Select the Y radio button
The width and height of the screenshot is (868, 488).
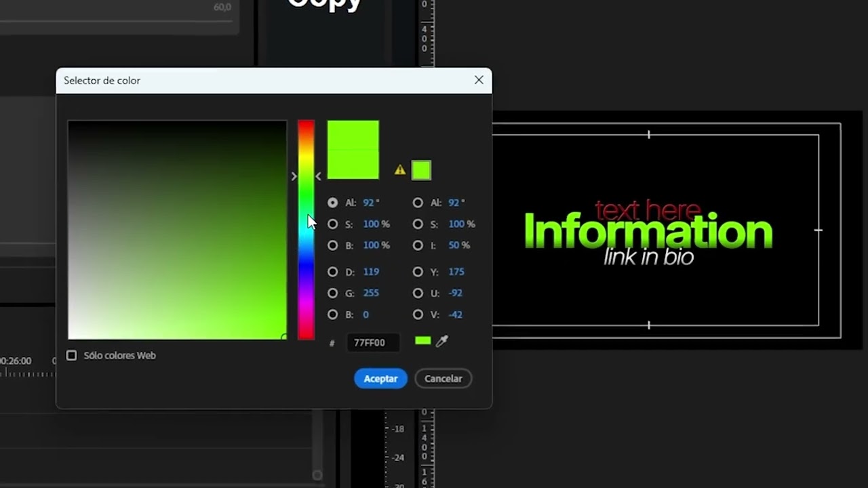[x=418, y=272]
